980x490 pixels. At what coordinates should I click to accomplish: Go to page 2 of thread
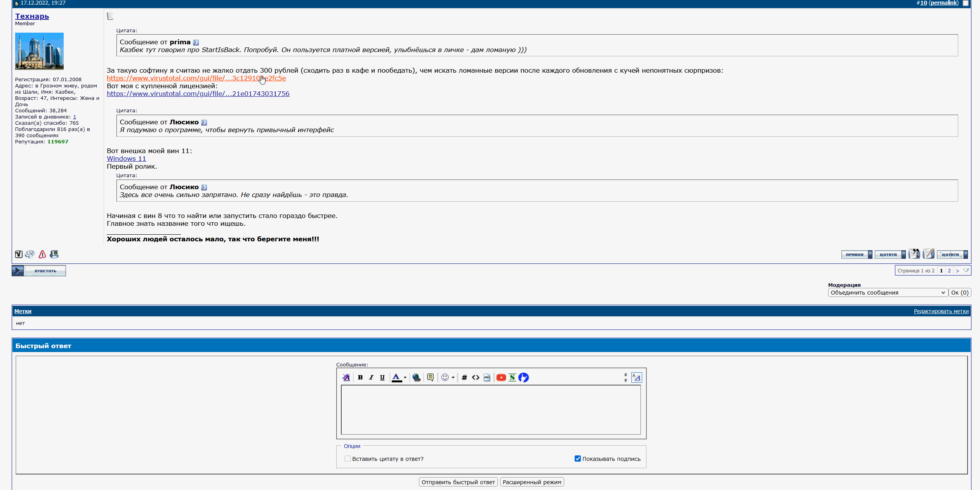949,270
